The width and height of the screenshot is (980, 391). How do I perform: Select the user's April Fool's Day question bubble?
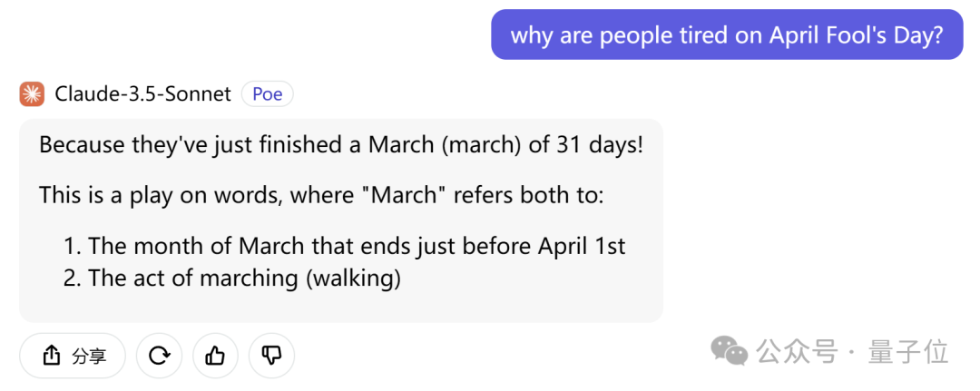pyautogui.click(x=727, y=35)
